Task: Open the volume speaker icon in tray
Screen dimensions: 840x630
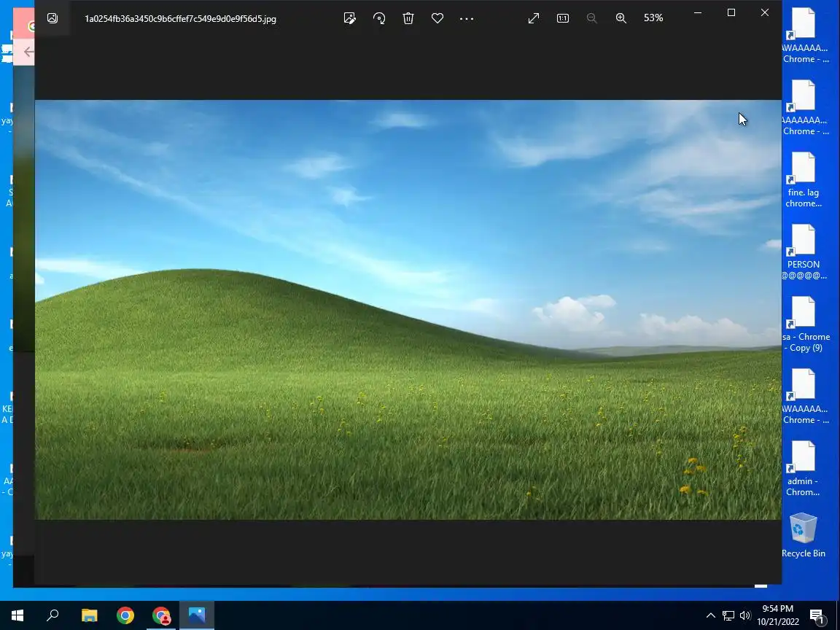Action: [x=744, y=615]
